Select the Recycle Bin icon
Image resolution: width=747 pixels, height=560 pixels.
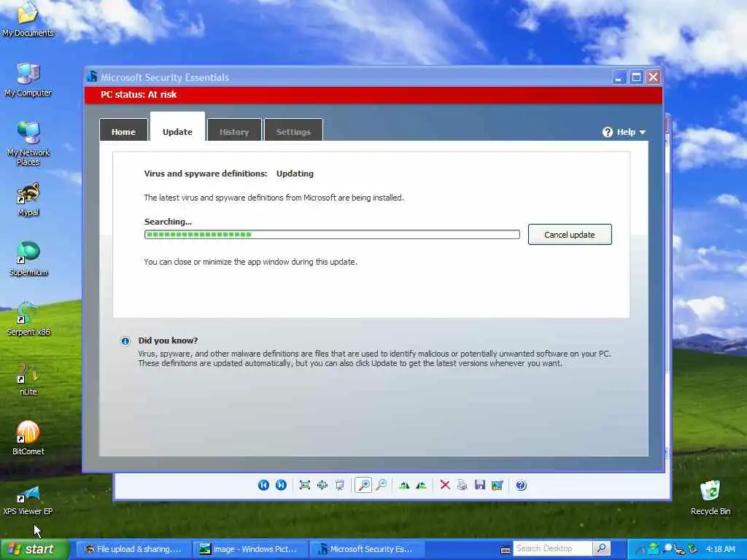tap(711, 498)
